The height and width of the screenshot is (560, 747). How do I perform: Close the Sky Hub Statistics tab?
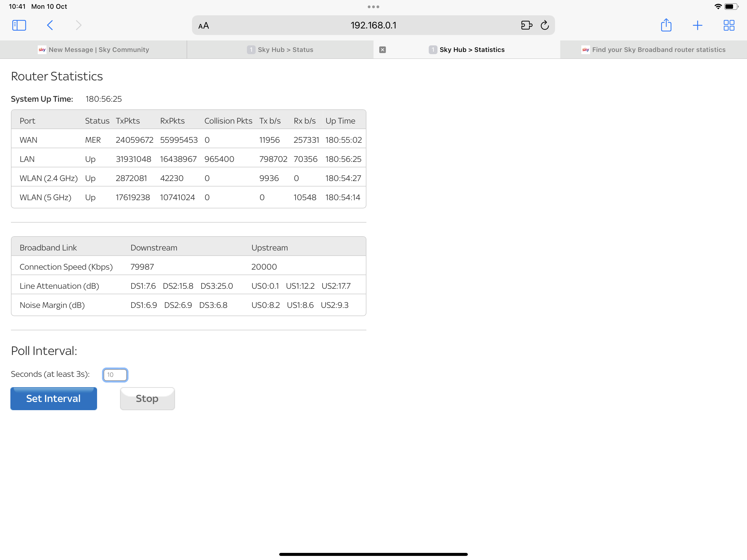(382, 50)
